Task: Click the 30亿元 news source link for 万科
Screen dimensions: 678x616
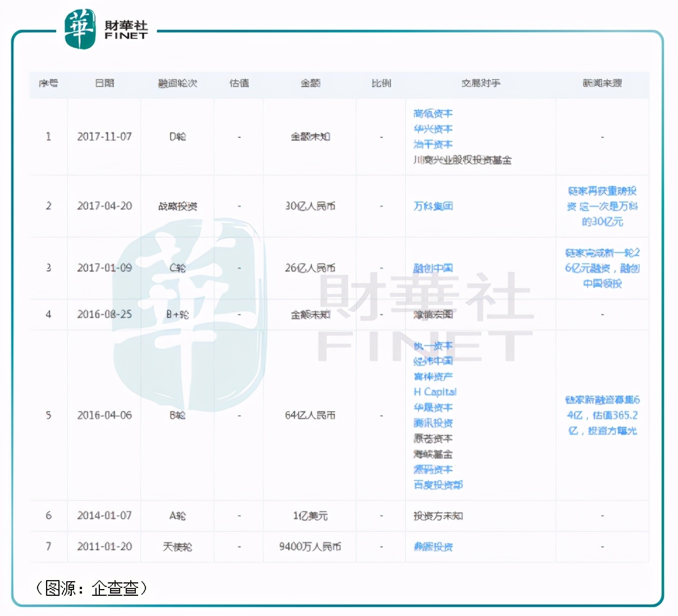Action: tap(603, 206)
